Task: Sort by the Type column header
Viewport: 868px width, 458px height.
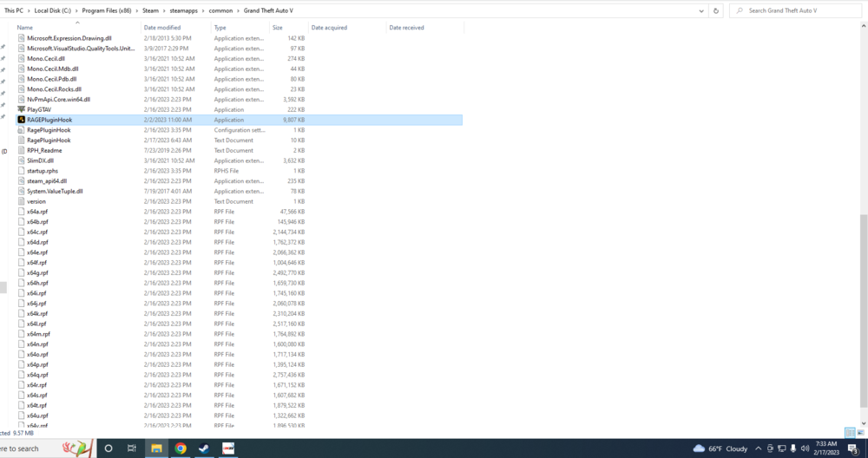Action: [x=240, y=28]
